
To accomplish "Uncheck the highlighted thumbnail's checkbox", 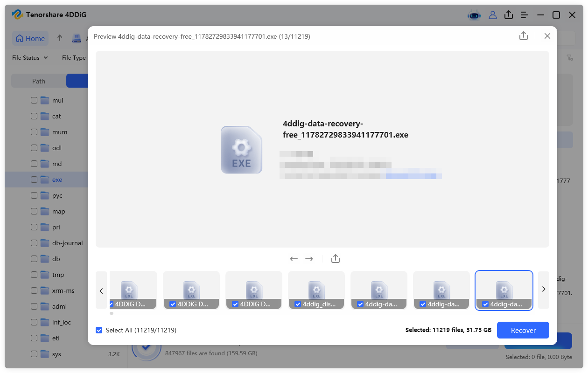I will (485, 304).
